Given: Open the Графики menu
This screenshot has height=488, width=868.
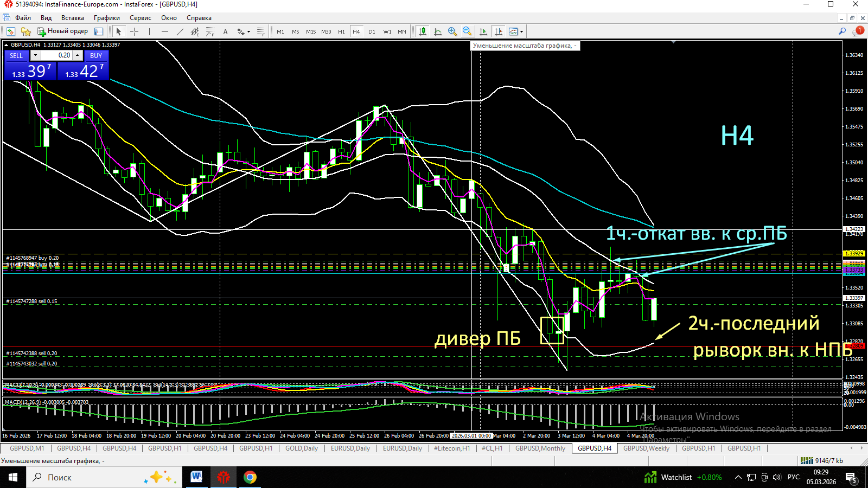Looking at the screenshot, I should [107, 18].
